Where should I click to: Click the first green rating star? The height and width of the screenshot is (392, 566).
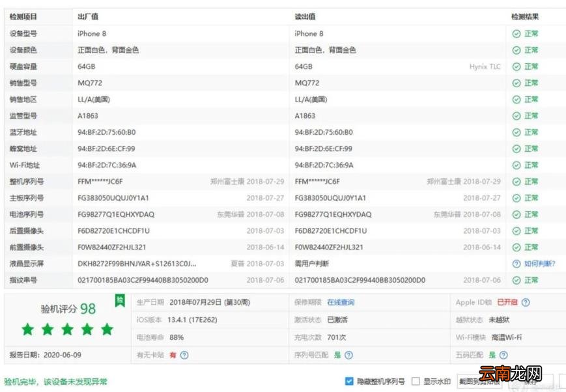click(x=28, y=329)
